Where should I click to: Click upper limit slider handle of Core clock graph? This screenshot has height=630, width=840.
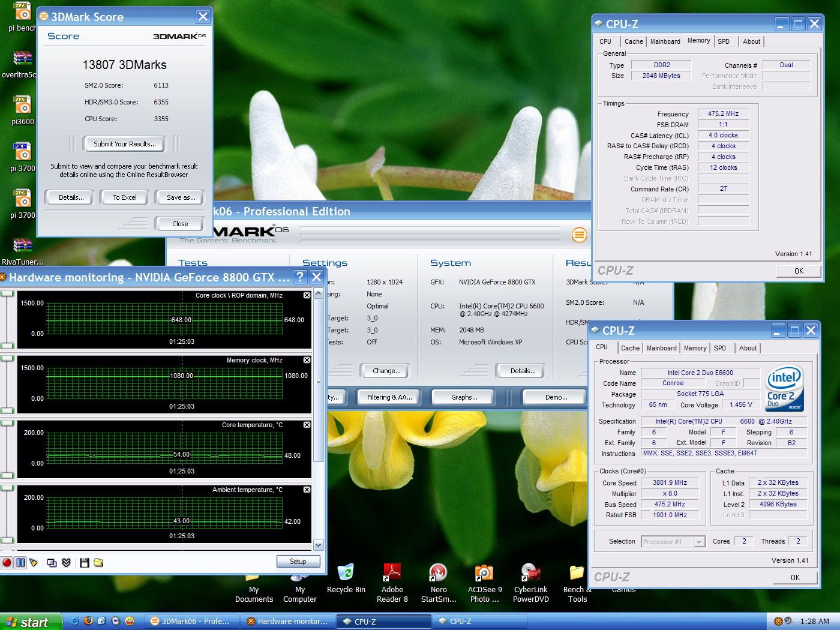7,294
